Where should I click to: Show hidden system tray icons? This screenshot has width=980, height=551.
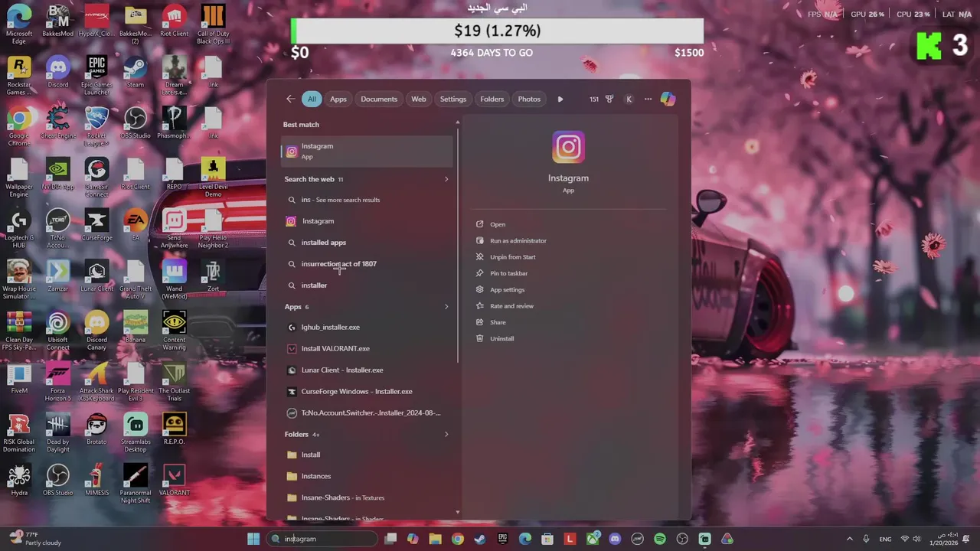pyautogui.click(x=849, y=539)
